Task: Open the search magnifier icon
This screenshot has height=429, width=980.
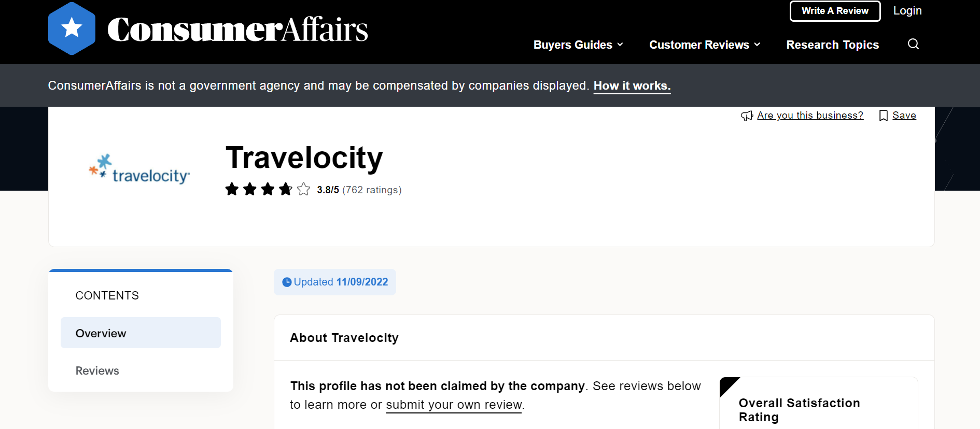Action: coord(913,44)
